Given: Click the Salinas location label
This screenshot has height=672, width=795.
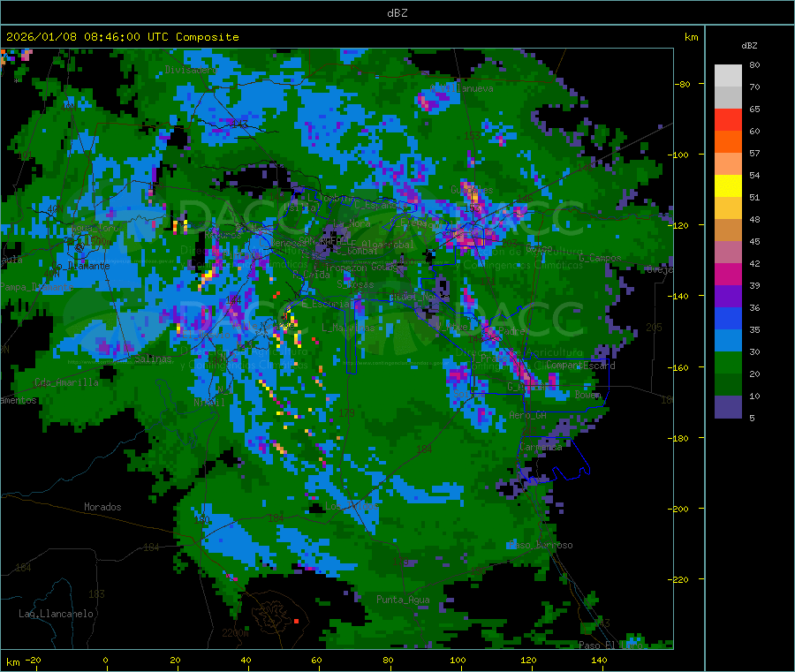Looking at the screenshot, I should pos(153,359).
